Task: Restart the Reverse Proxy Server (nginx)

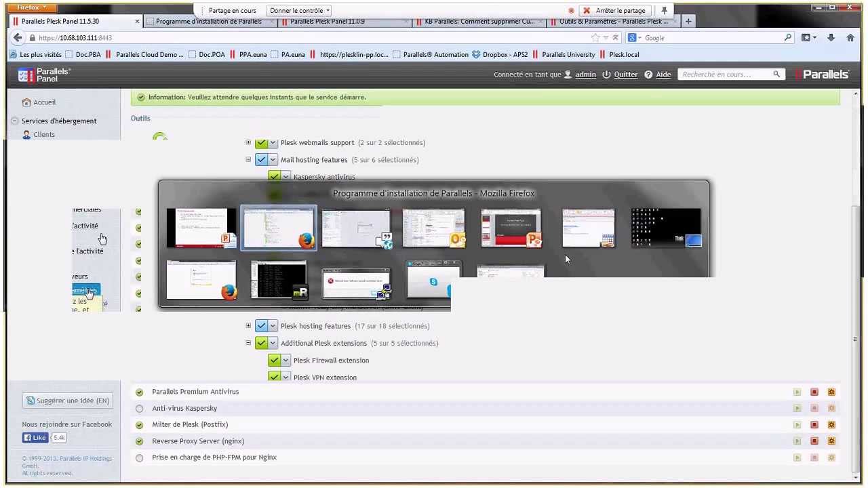Action: (831, 441)
